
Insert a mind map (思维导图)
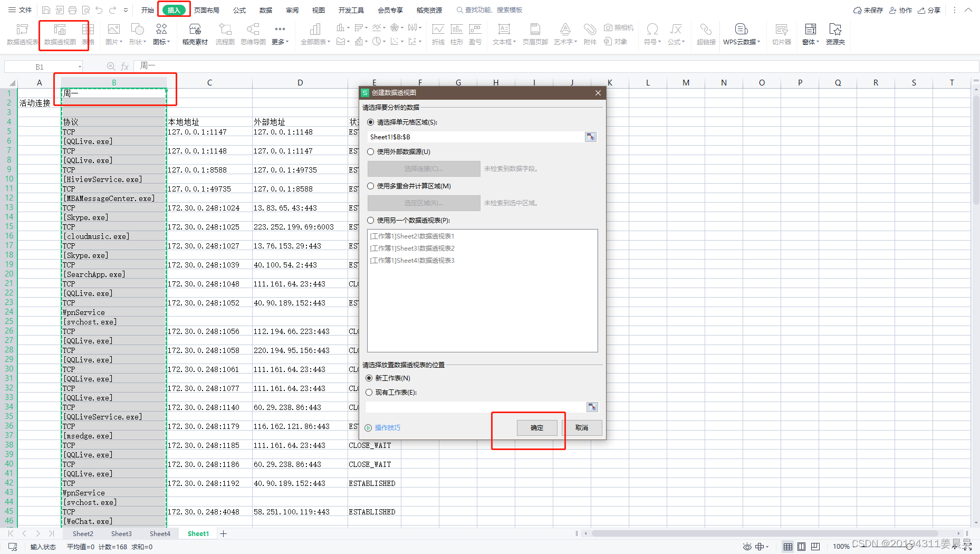[253, 34]
